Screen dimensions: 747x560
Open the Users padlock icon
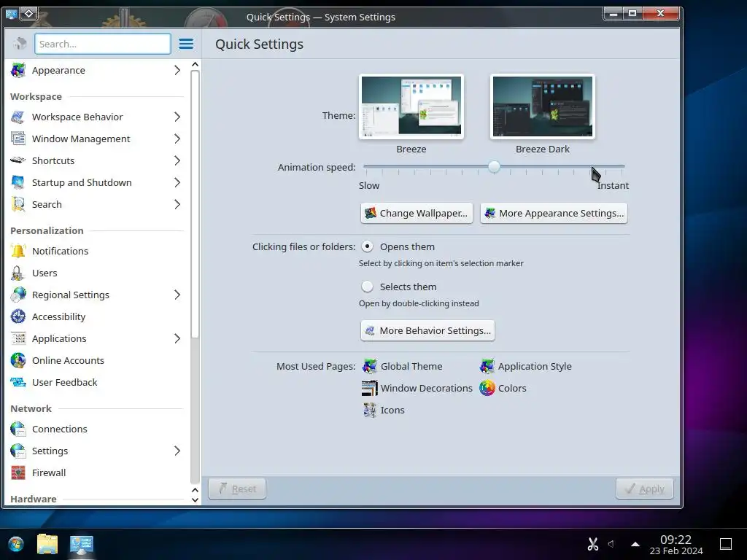(x=18, y=273)
